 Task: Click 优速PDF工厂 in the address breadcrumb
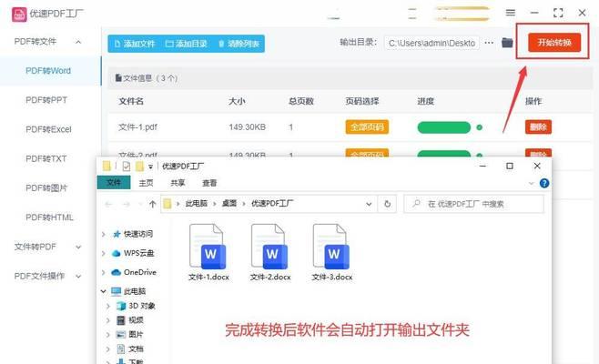coord(272,204)
